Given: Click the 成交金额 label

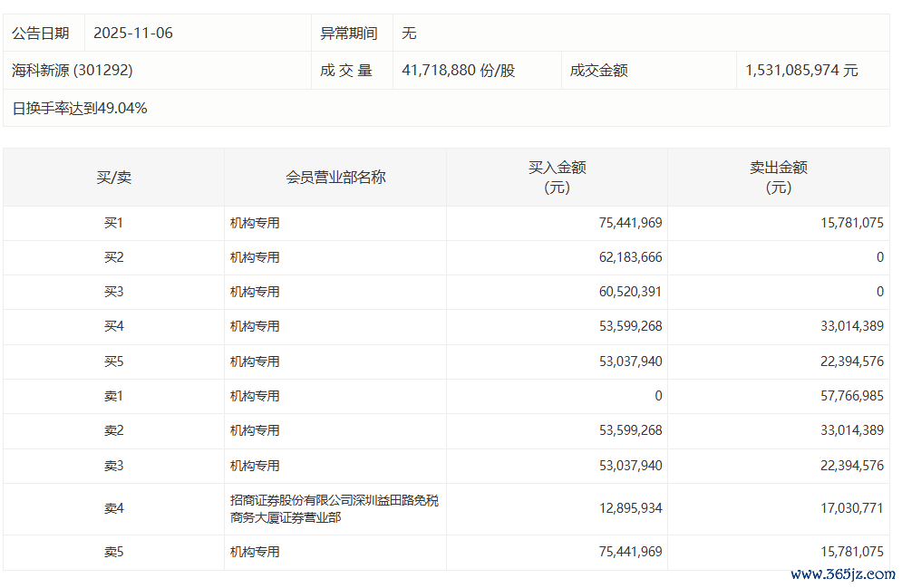Looking at the screenshot, I should point(599,70).
